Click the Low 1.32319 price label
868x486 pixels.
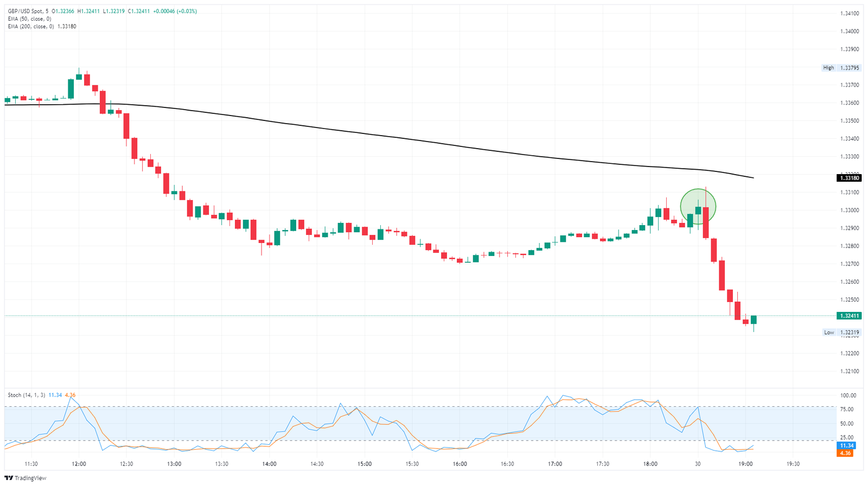click(x=841, y=332)
